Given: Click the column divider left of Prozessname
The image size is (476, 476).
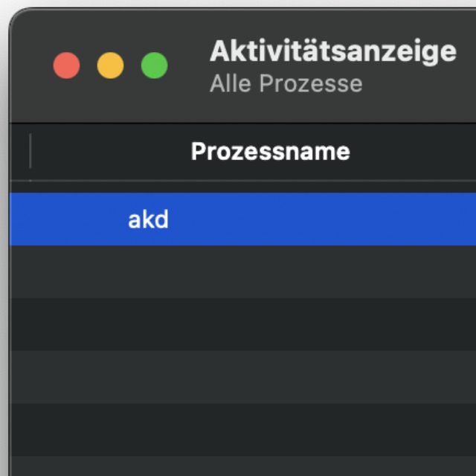Looking at the screenshot, I should 30,152.
